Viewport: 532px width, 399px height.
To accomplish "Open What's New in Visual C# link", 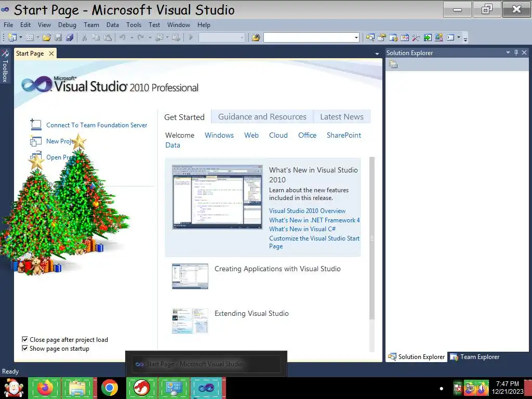I will (302, 229).
